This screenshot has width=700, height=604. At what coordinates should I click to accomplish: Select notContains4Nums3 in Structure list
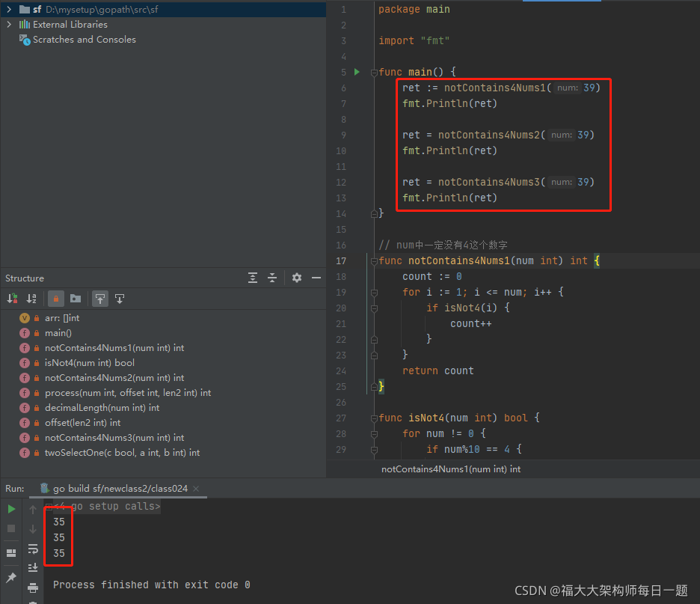[114, 438]
